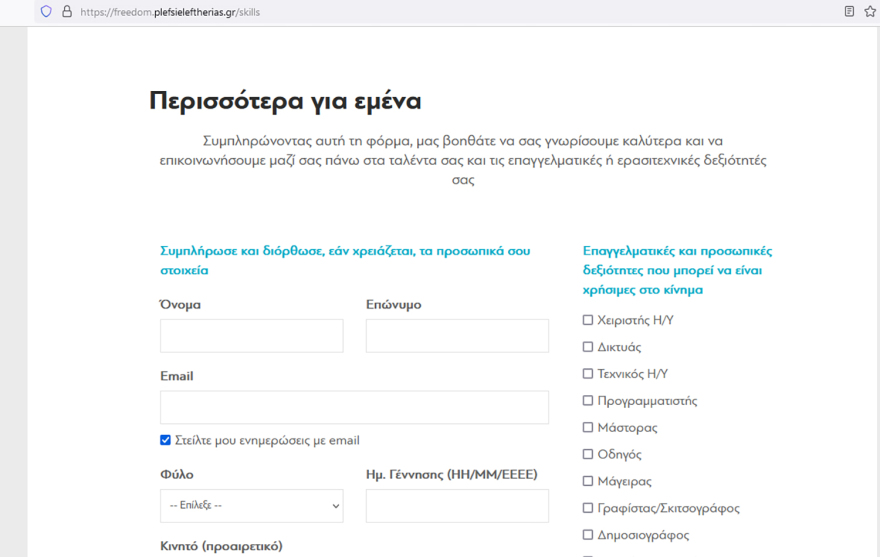Mark the 'Μάγειρας' checkbox

click(588, 481)
